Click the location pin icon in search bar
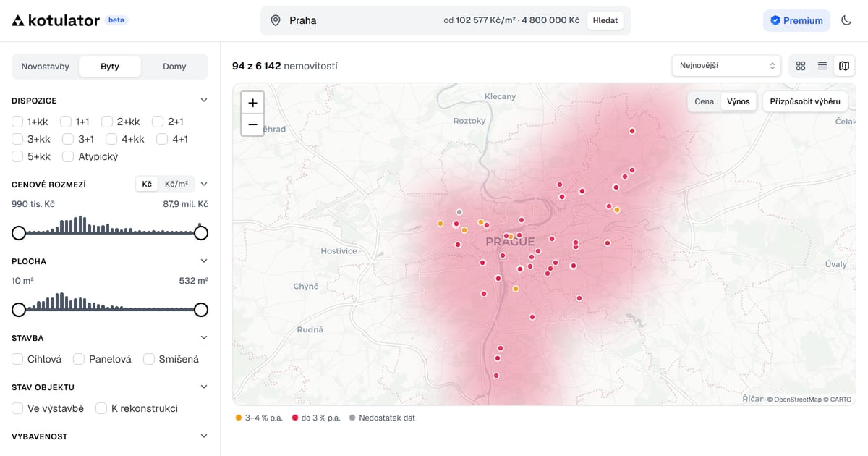 [x=276, y=20]
